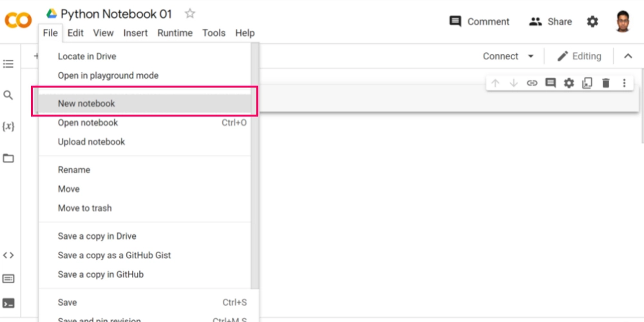Open the table of contents sidebar icon

(8, 64)
